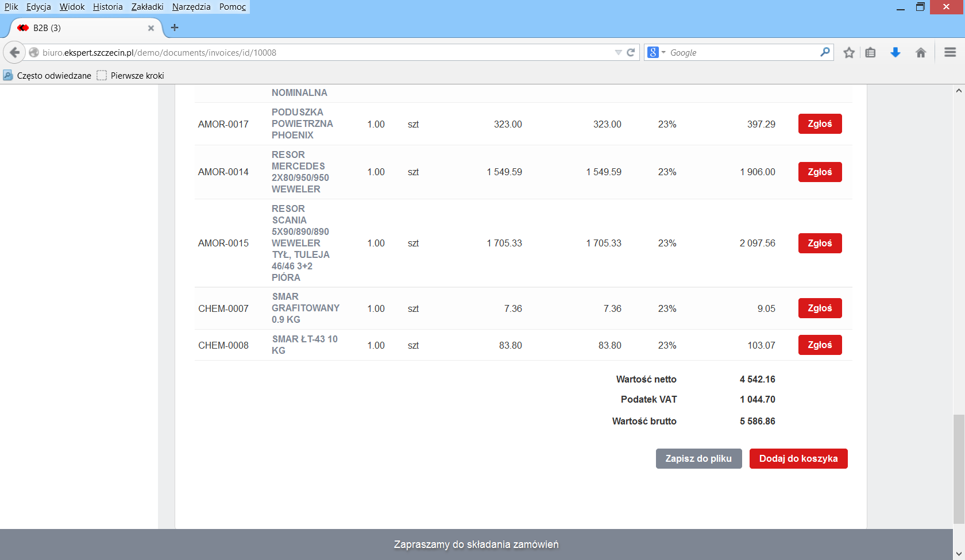The height and width of the screenshot is (560, 965).
Task: Click Zgłoś for AMOR-0017
Action: [x=820, y=124]
